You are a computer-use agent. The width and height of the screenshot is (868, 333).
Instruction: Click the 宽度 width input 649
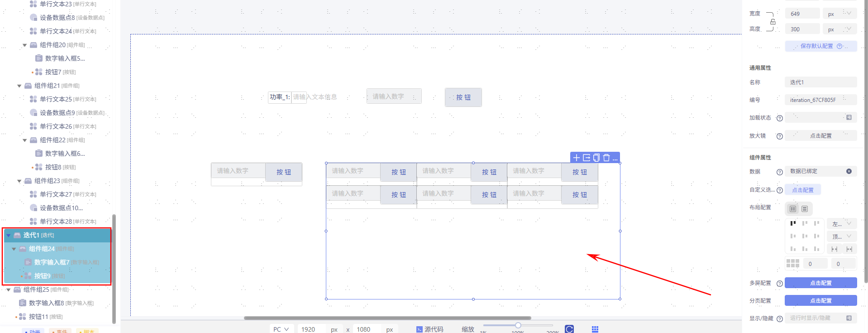(x=802, y=14)
